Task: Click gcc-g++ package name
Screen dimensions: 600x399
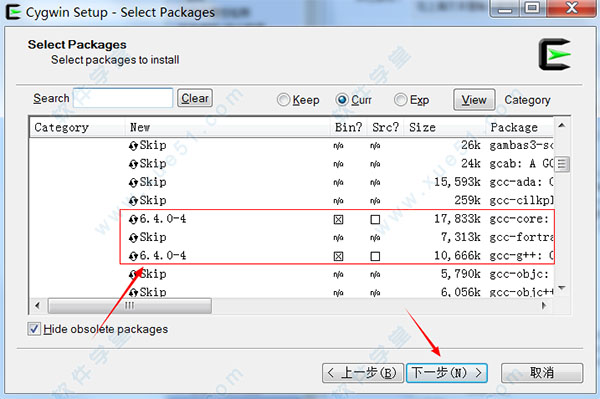Action: click(521, 256)
